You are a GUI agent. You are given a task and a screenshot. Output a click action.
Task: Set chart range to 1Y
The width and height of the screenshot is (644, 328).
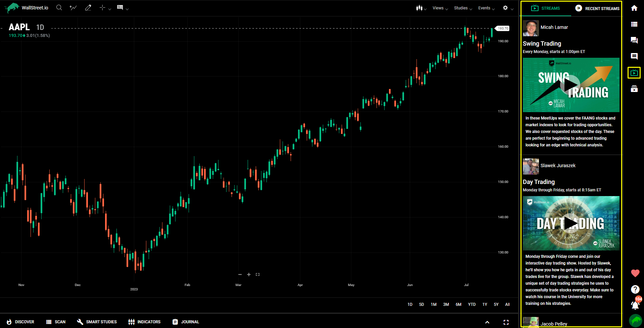(x=485, y=304)
